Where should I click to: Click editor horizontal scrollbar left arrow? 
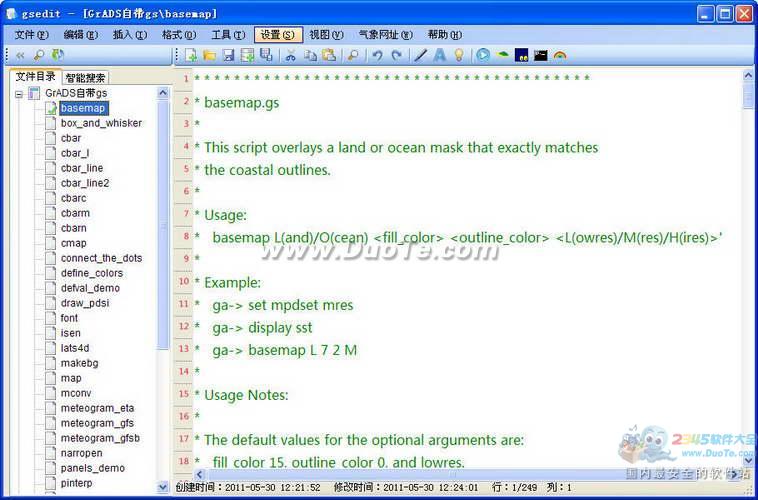[200, 474]
